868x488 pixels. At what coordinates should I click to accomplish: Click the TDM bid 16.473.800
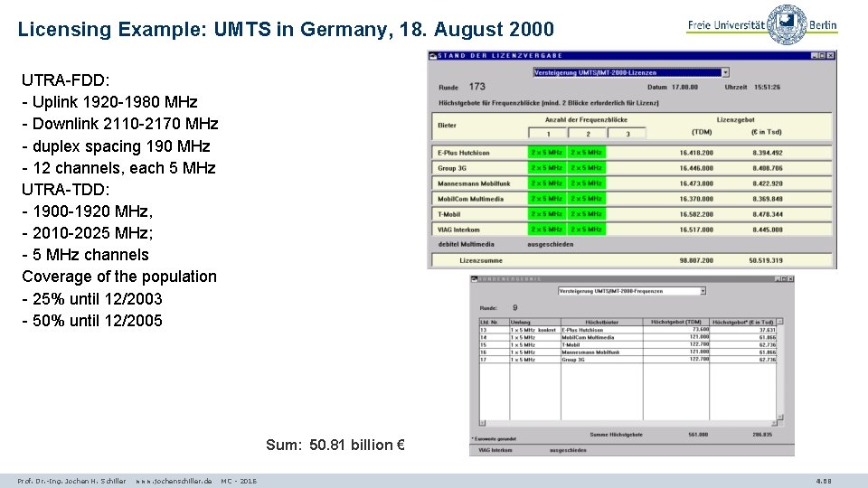click(696, 183)
